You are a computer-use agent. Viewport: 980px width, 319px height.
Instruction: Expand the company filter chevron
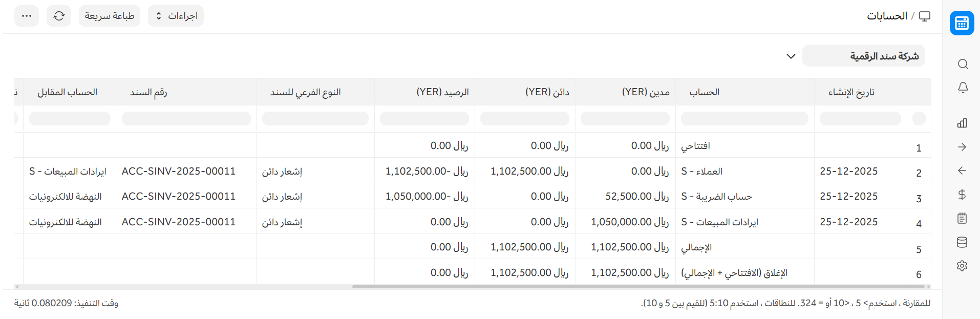coord(791,56)
